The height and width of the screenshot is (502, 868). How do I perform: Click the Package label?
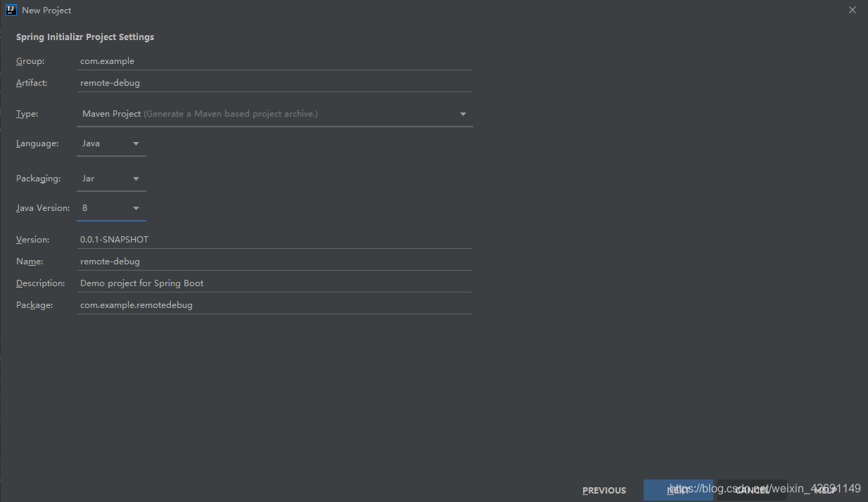click(34, 305)
